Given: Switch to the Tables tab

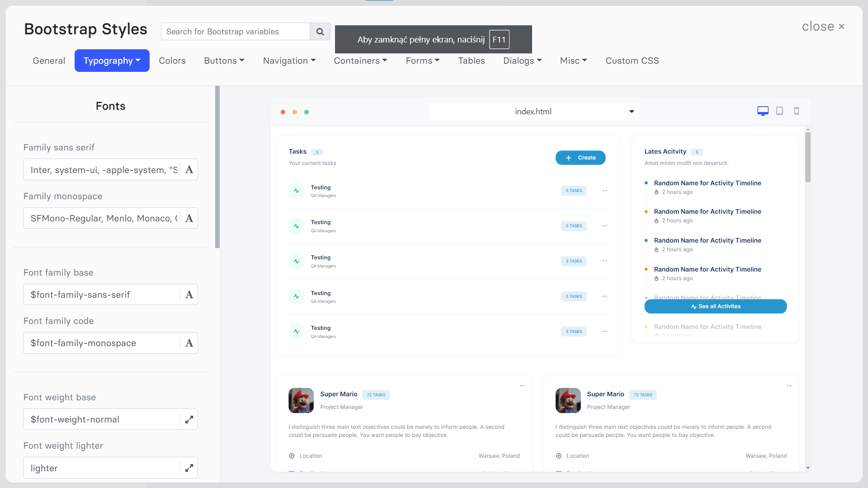Looking at the screenshot, I should point(472,60).
